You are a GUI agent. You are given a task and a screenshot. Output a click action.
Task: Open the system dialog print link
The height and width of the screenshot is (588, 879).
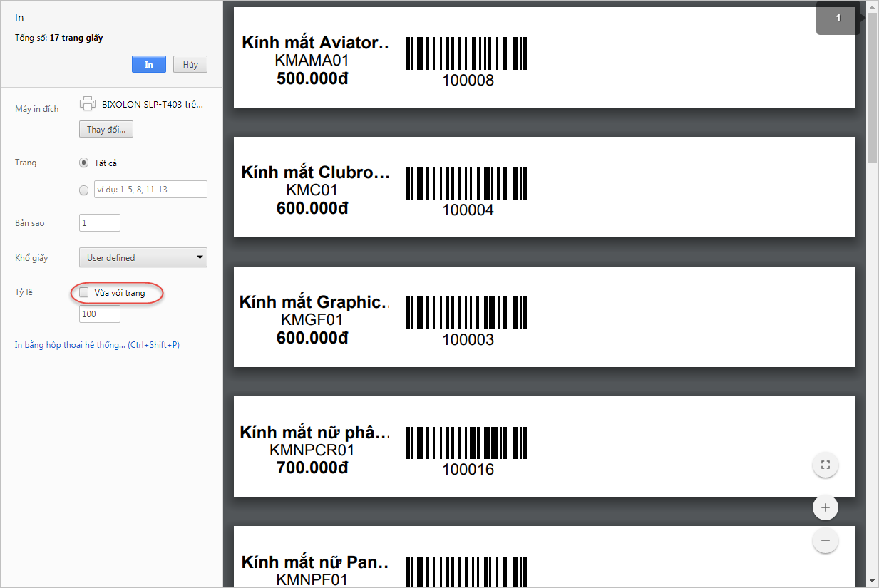coord(97,345)
